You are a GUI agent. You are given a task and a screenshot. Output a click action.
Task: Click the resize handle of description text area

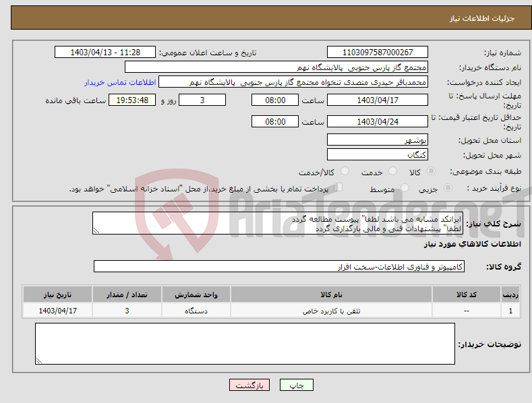(96, 230)
